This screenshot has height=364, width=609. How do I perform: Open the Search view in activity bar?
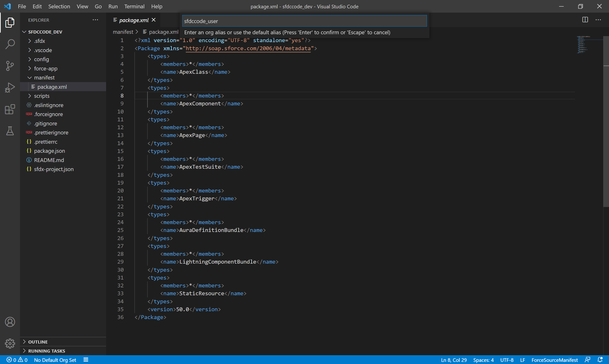point(10,44)
